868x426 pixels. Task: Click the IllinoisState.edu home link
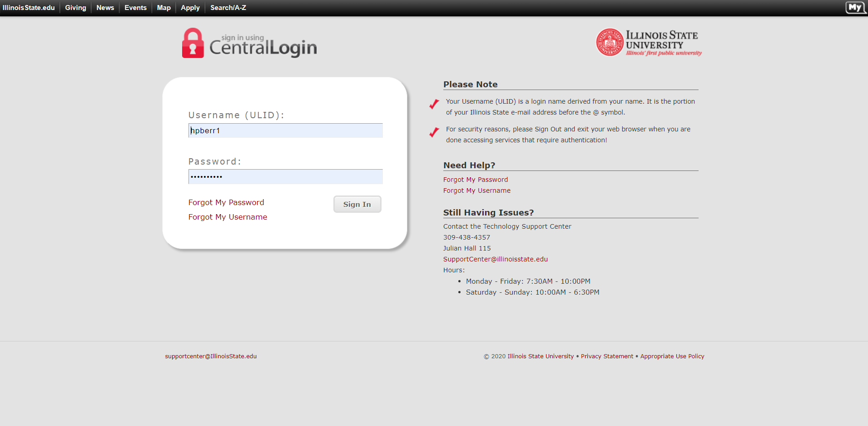pos(29,7)
